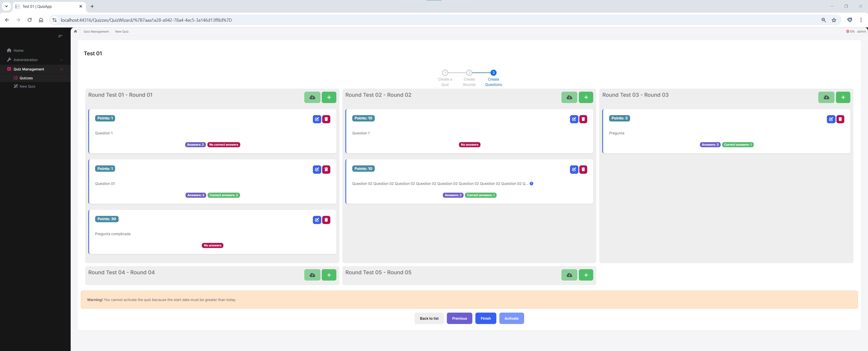
Task: Go to the Create Rounds wizard step
Action: pos(469,73)
